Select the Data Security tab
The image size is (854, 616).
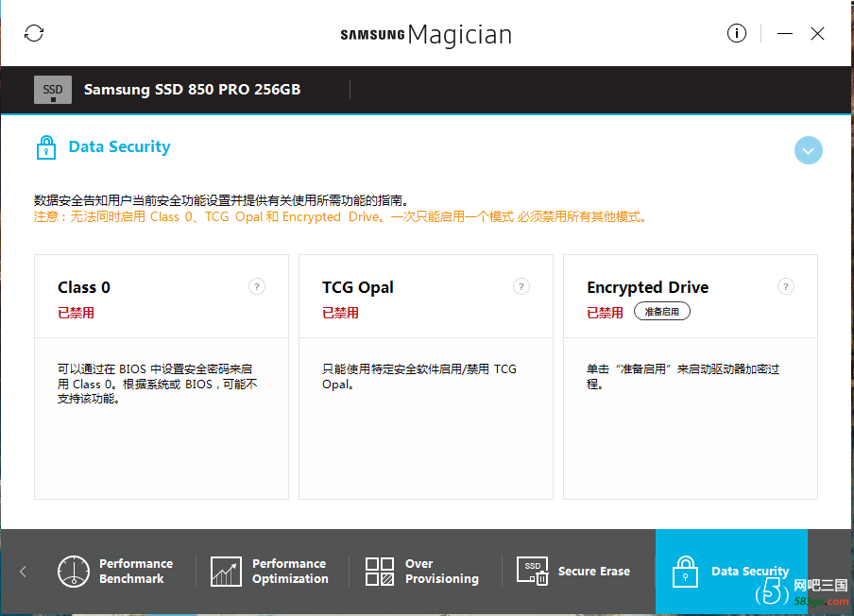click(x=731, y=572)
